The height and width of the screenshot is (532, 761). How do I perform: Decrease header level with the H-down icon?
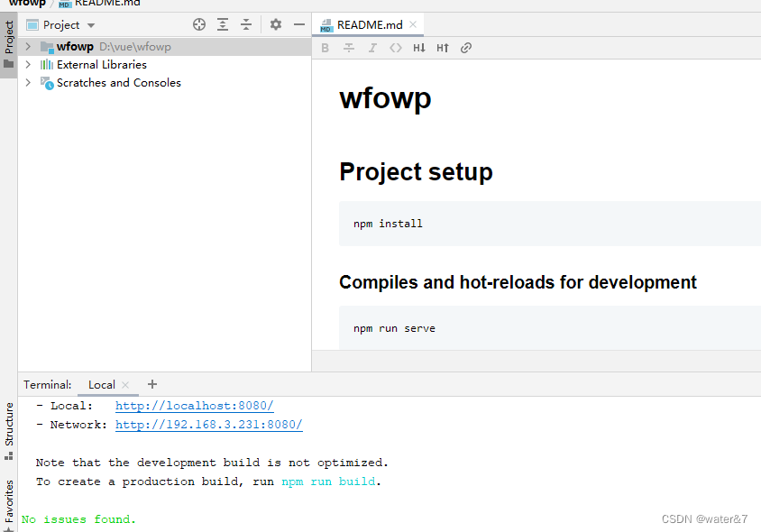[x=418, y=47]
